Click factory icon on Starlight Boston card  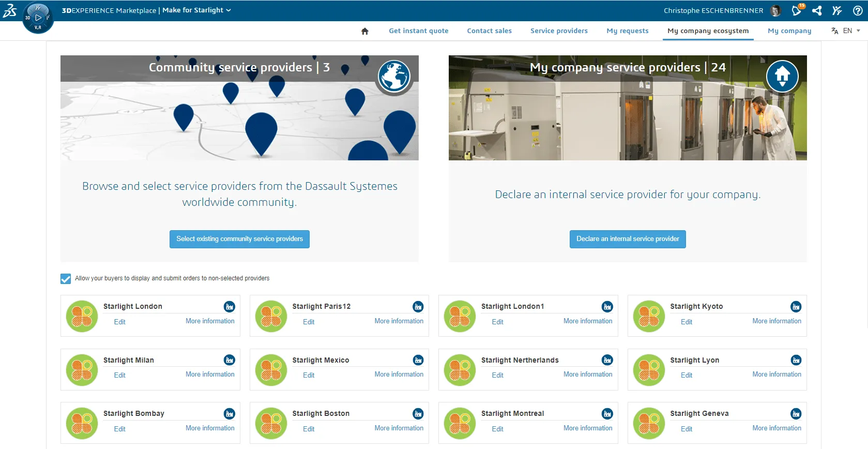418,414
